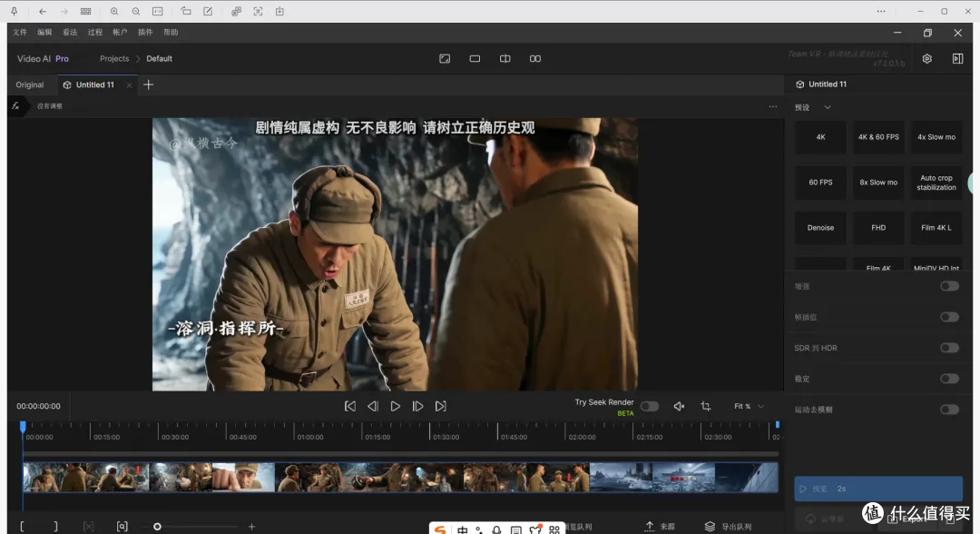The width and height of the screenshot is (980, 534).
Task: Click the Projects breadcrumb link
Action: [x=114, y=59]
